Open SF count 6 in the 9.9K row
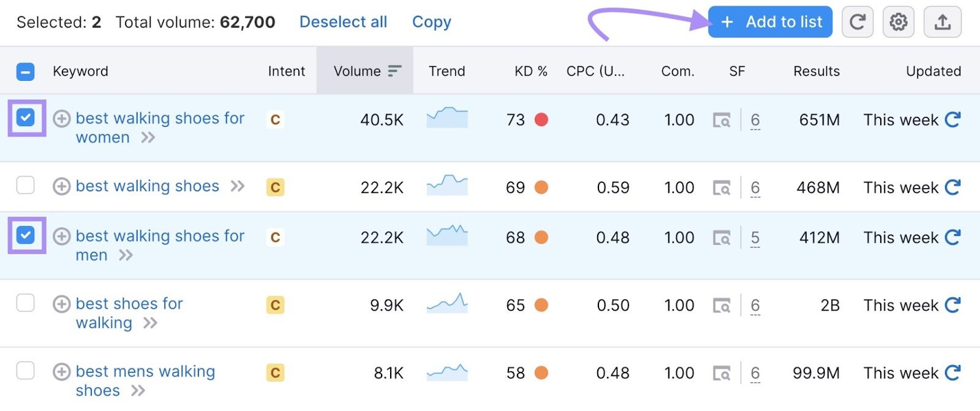980x411 pixels. [755, 305]
